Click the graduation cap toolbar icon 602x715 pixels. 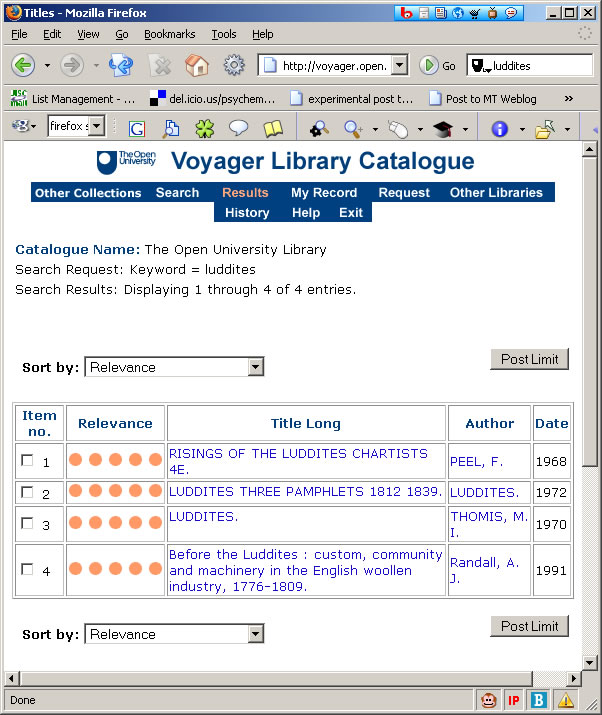point(442,129)
